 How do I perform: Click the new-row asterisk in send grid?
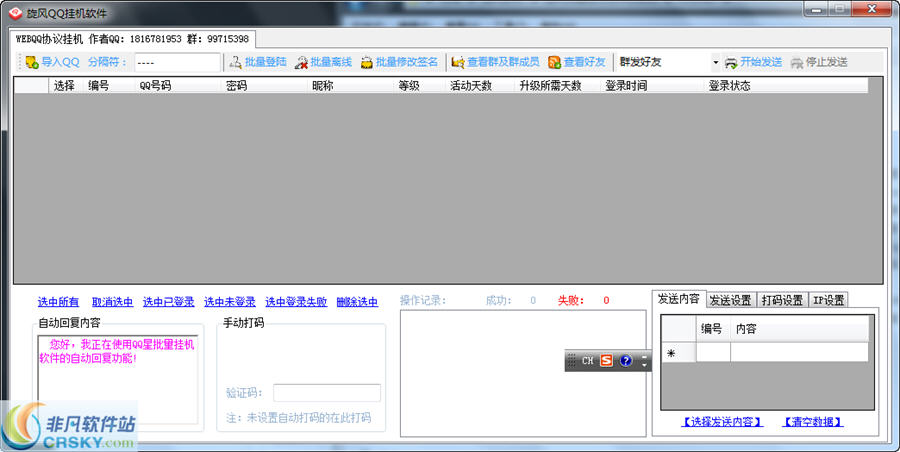(671, 353)
